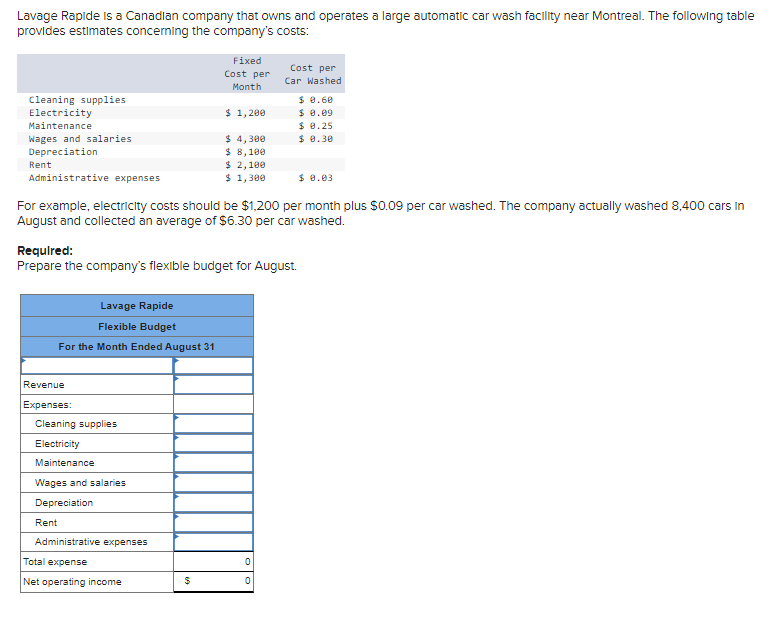Click 'Depreciation' in the cost table
This screenshot has width=779, height=629.
pyautogui.click(x=63, y=152)
